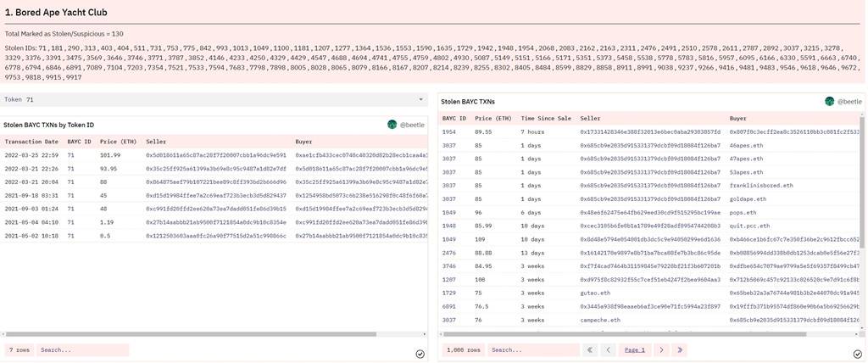The width and height of the screenshot is (868, 363).
Task: Go to previous page of Stolen BAYC TXNs
Action: click(608, 349)
